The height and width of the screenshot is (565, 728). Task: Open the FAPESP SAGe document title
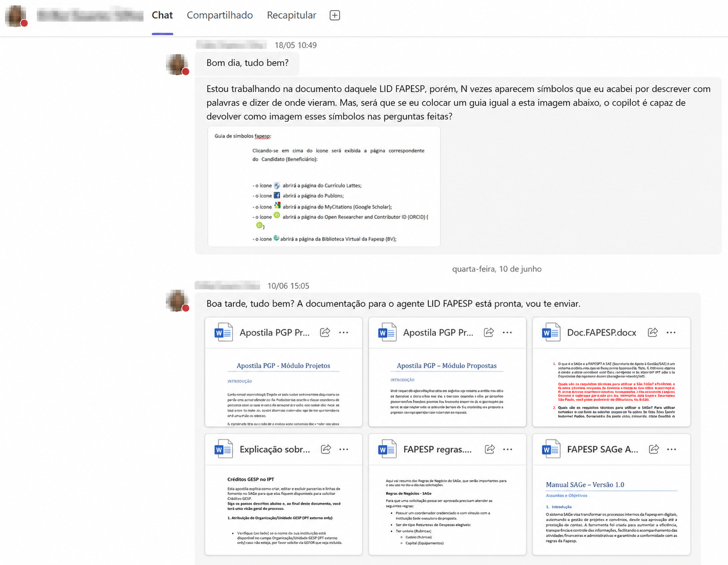pyautogui.click(x=603, y=449)
